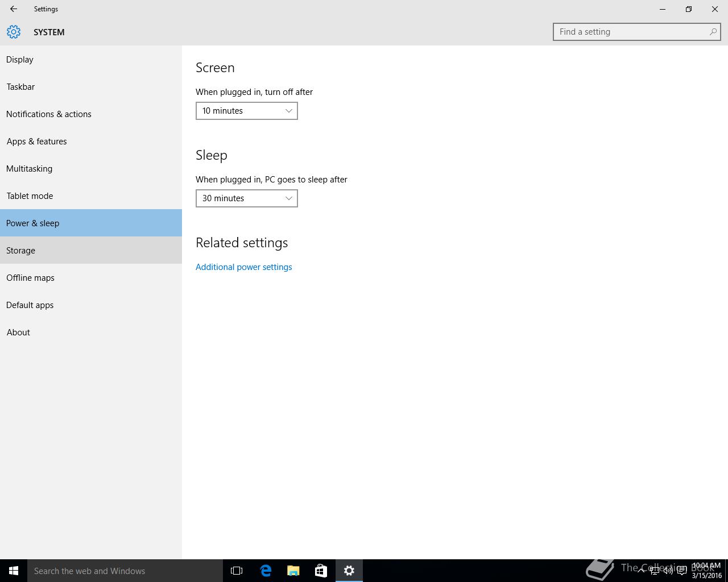Launch Microsoft Edge from taskbar
Image resolution: width=728 pixels, height=582 pixels.
pyautogui.click(x=265, y=571)
